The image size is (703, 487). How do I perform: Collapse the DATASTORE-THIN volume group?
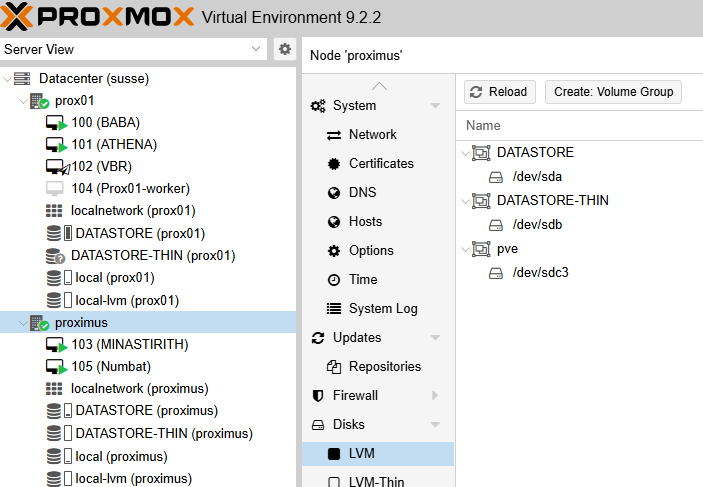click(x=465, y=201)
